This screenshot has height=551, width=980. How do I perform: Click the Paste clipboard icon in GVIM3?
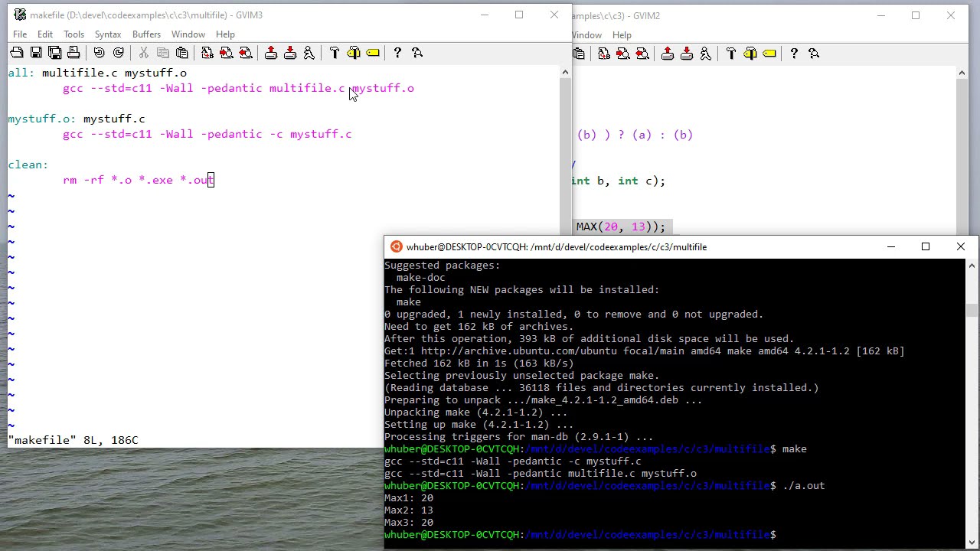coord(182,53)
